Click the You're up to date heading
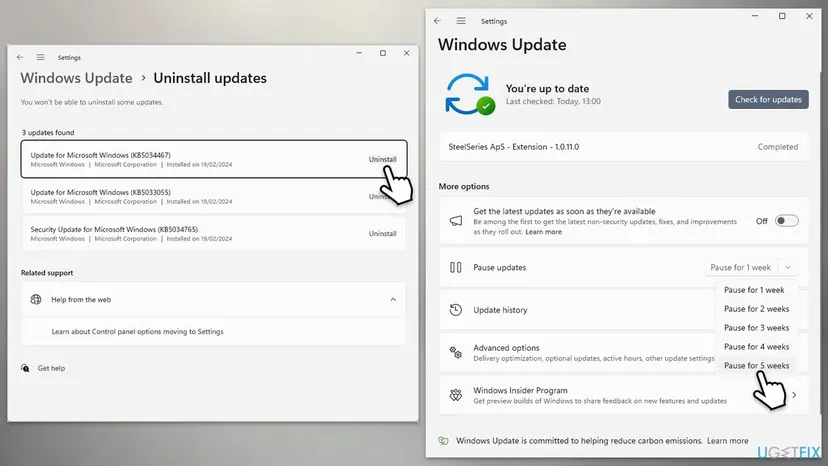Viewport: 828px width, 466px height. tap(547, 88)
